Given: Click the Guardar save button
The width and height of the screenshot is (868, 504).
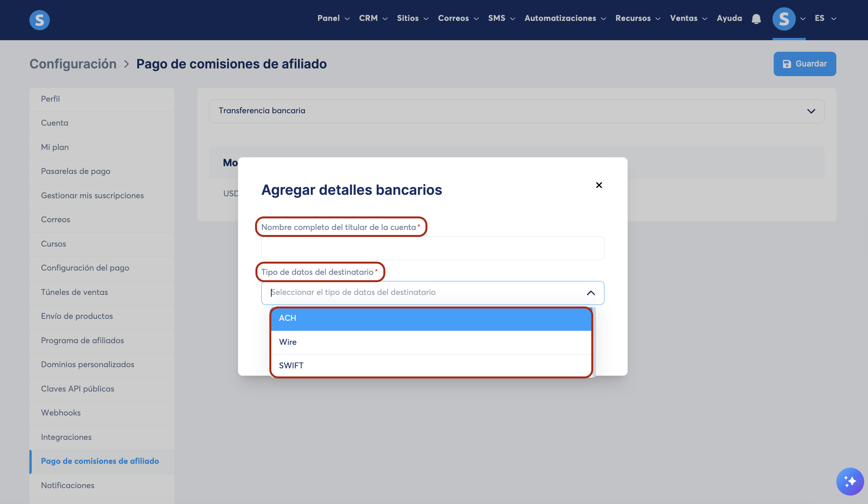Looking at the screenshot, I should [805, 64].
